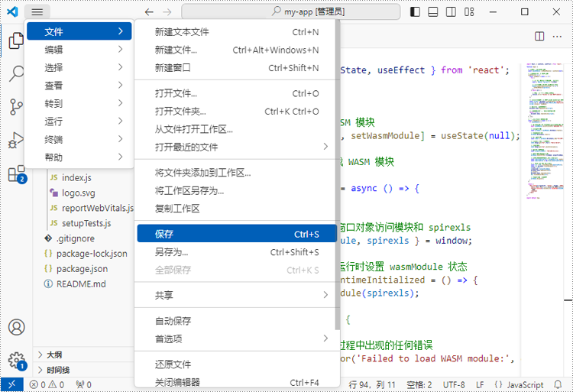Select 保存 in the file menu
Viewport: 573px width, 392px height.
[x=237, y=234]
